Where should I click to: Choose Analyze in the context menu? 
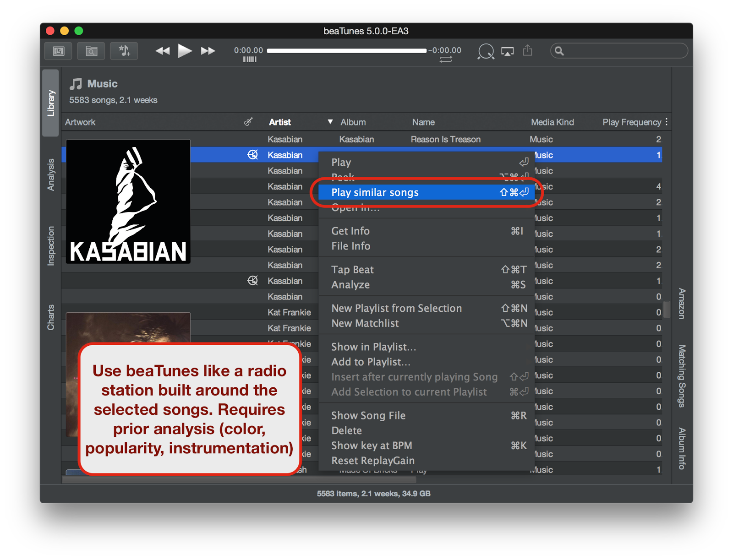pyautogui.click(x=426, y=285)
